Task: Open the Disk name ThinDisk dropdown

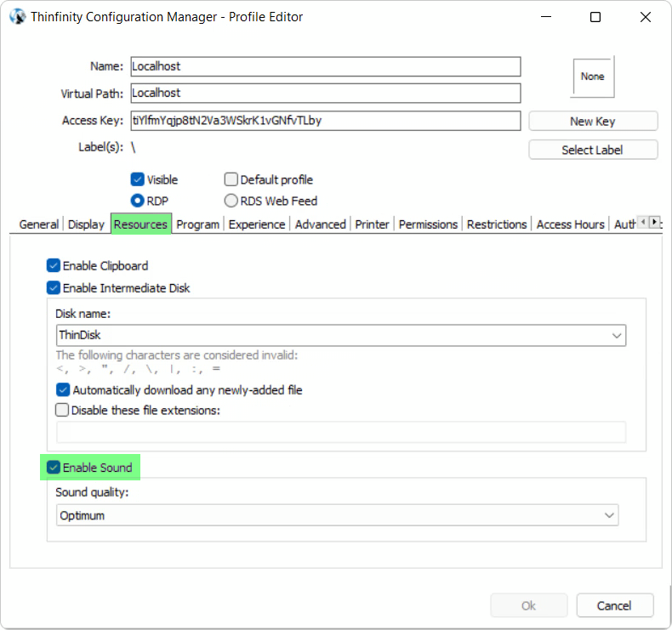Action: [x=341, y=335]
